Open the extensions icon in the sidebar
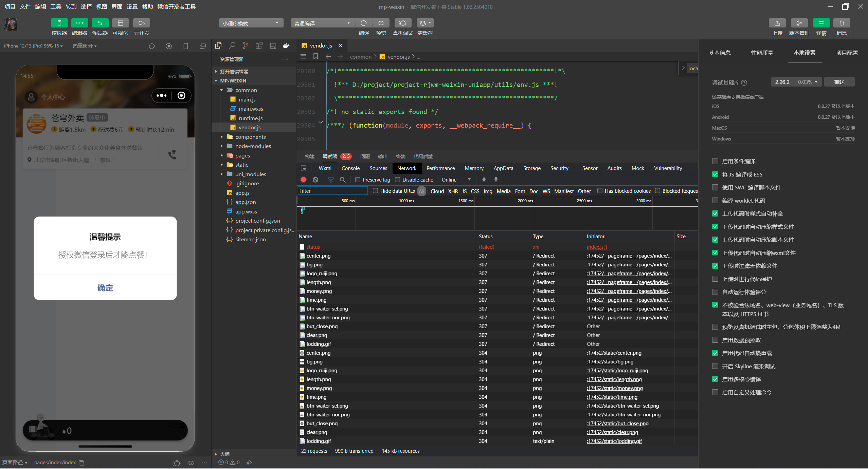868x469 pixels. coord(259,45)
